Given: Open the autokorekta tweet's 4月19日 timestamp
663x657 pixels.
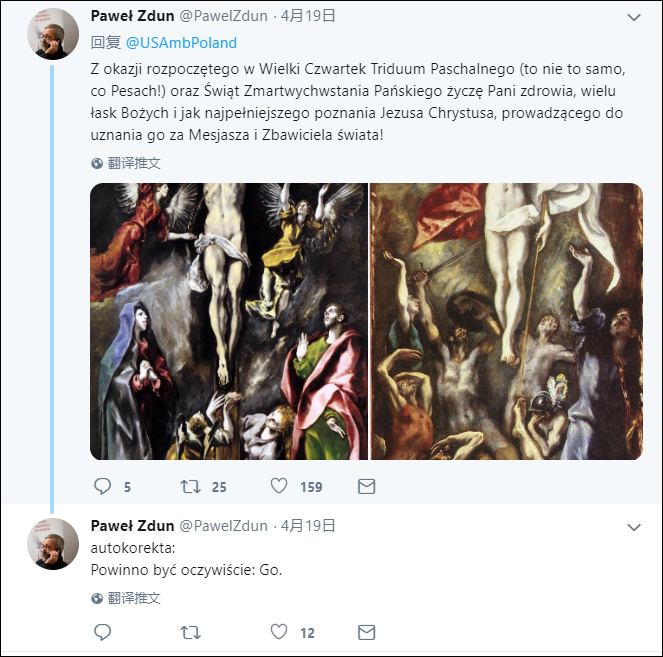Looking at the screenshot, I should [308, 525].
